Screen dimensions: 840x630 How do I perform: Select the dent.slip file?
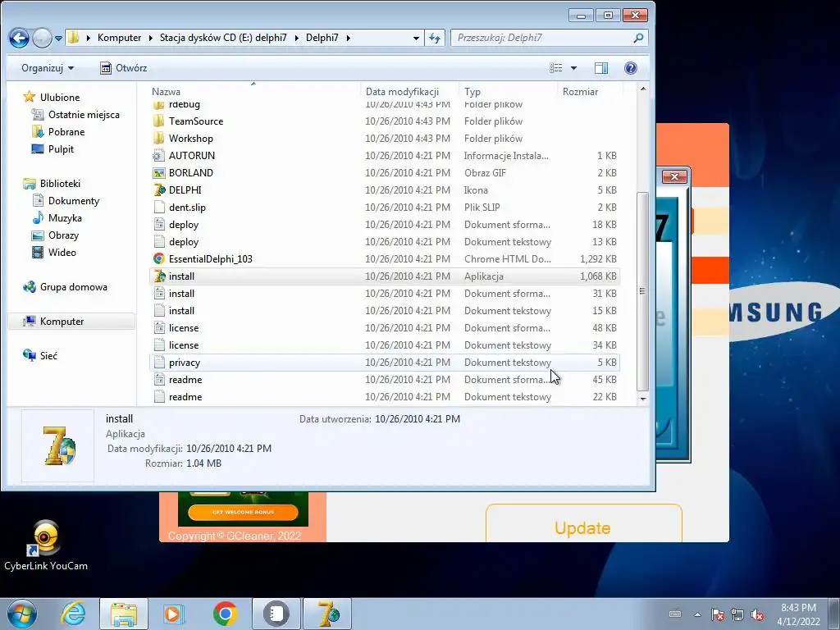point(385,208)
